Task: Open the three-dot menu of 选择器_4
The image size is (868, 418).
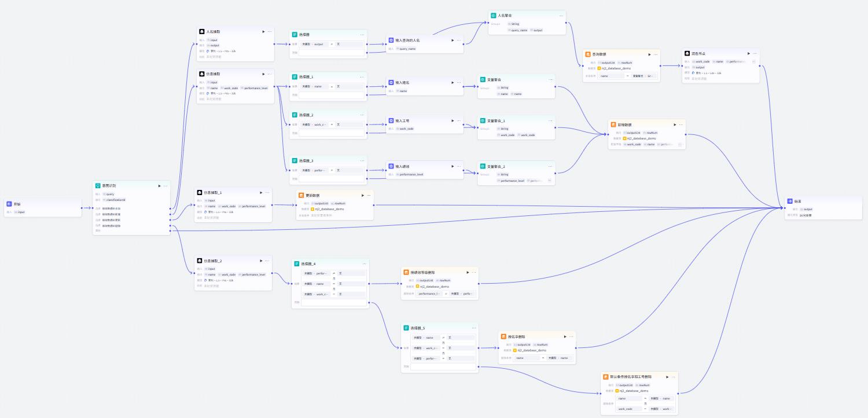Action: (x=365, y=264)
